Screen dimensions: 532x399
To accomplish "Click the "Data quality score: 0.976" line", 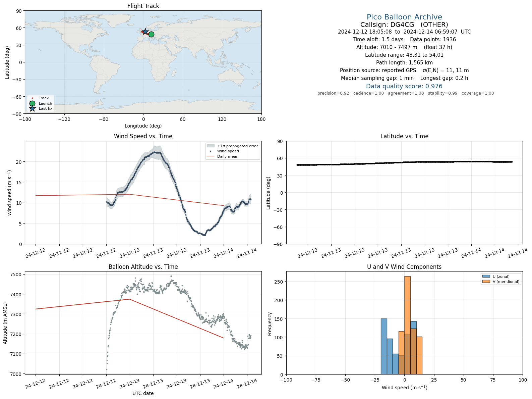I will point(404,86).
